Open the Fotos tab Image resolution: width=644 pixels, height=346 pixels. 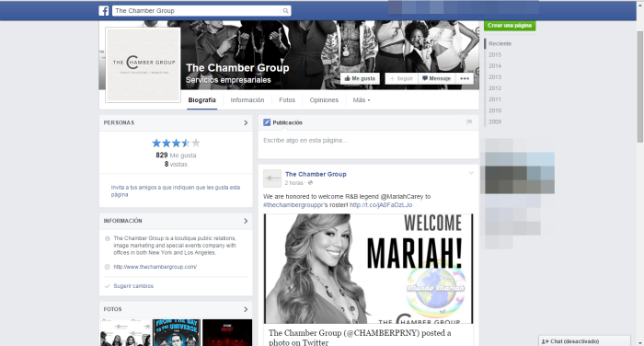(287, 100)
